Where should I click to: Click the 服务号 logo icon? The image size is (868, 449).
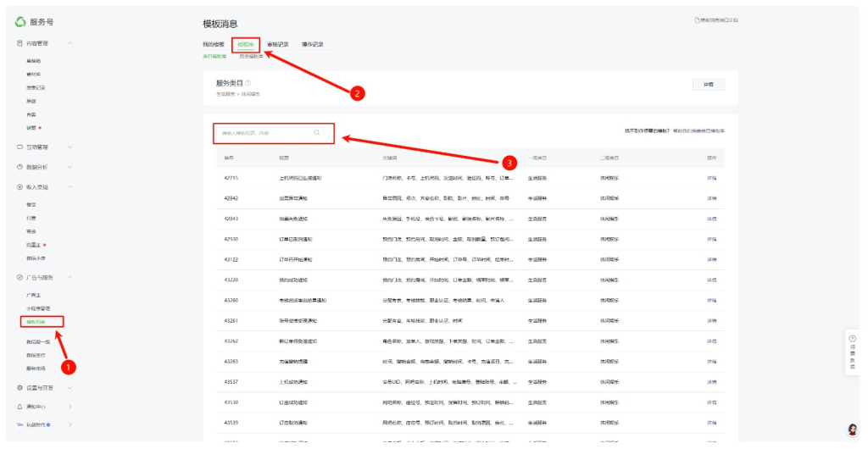20,21
